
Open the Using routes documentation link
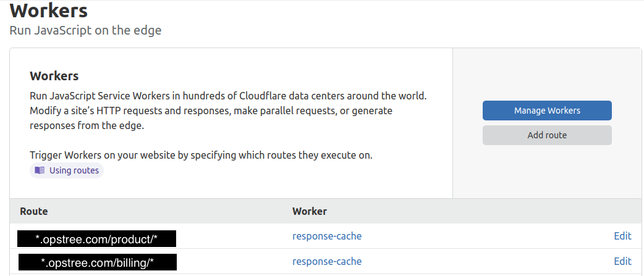(x=74, y=170)
